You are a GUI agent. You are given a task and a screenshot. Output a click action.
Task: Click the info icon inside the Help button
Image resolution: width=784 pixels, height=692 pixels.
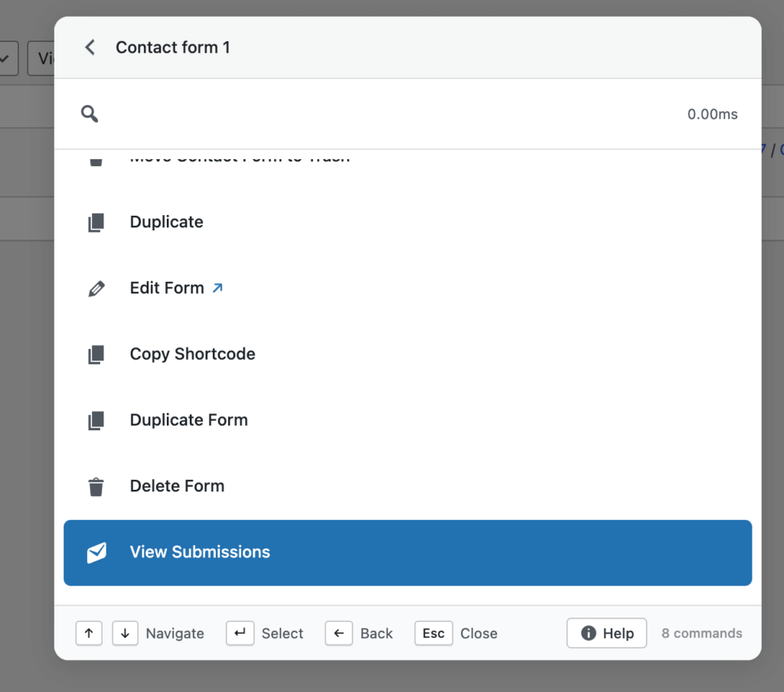(588, 633)
